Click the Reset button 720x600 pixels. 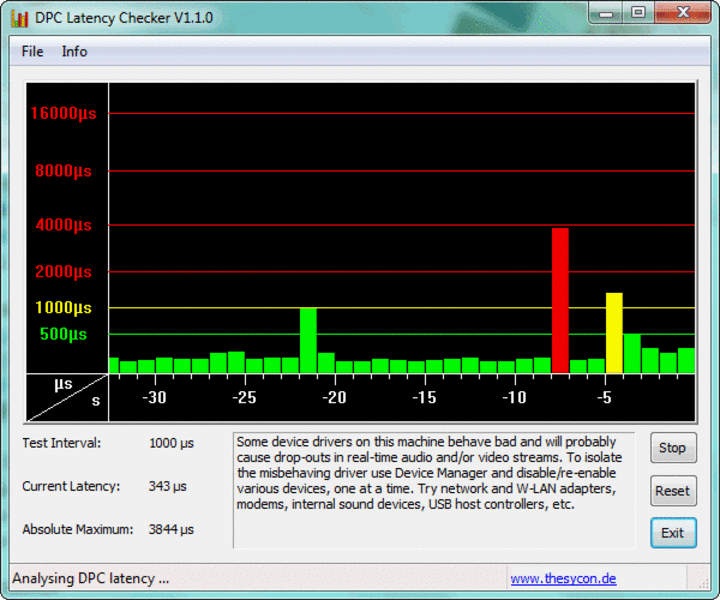(672, 491)
